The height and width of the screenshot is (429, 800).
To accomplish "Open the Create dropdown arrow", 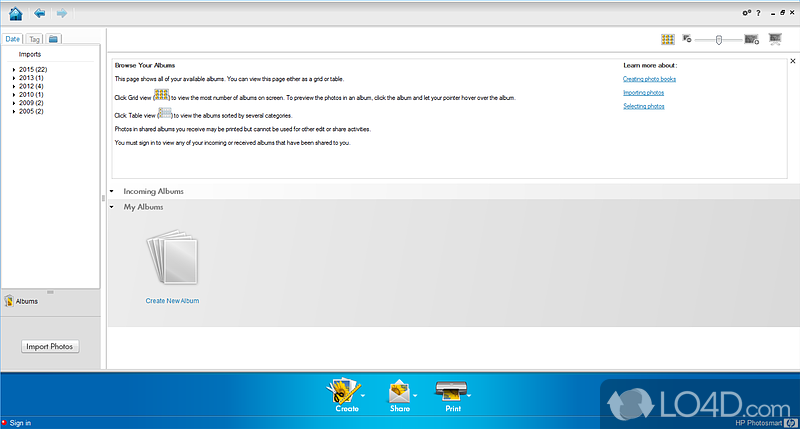I will click(363, 395).
